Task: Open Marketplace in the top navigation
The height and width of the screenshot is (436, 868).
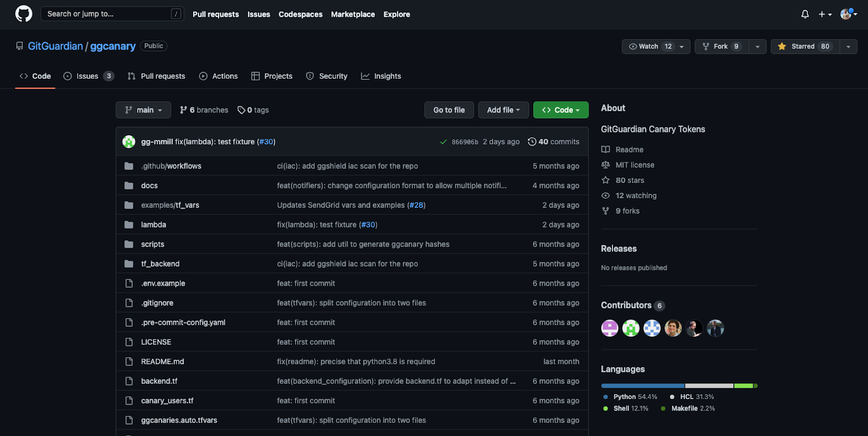Action: coord(353,15)
